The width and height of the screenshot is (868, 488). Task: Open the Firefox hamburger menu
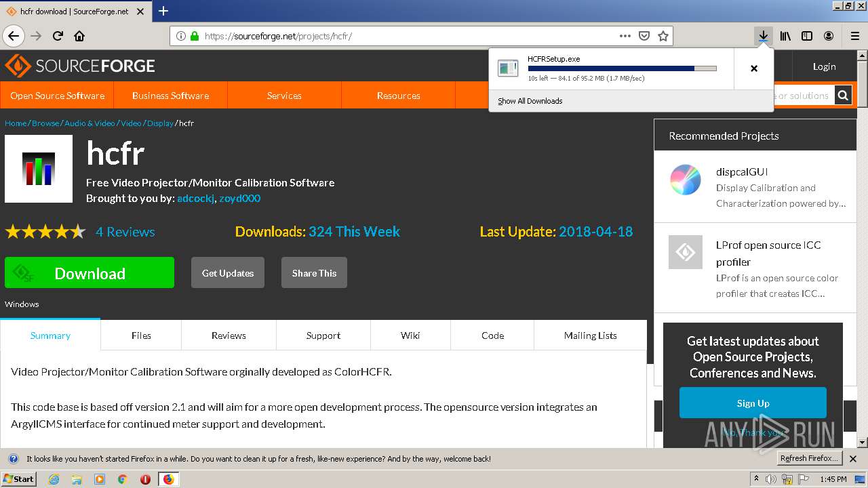coord(854,36)
